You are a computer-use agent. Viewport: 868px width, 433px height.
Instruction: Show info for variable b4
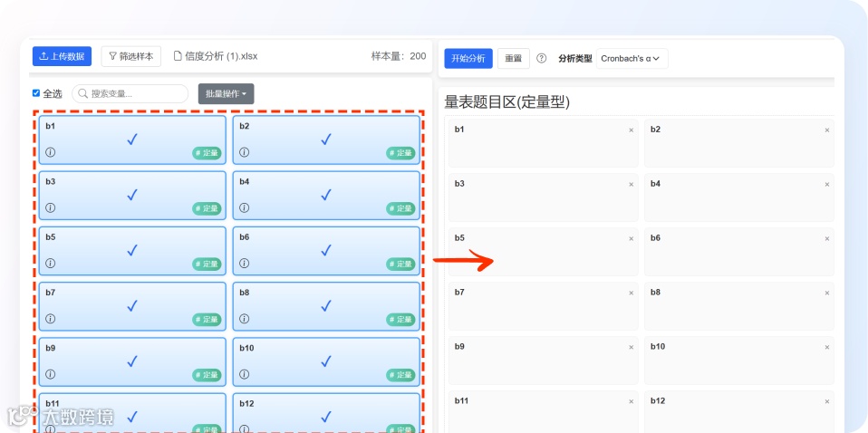244,207
